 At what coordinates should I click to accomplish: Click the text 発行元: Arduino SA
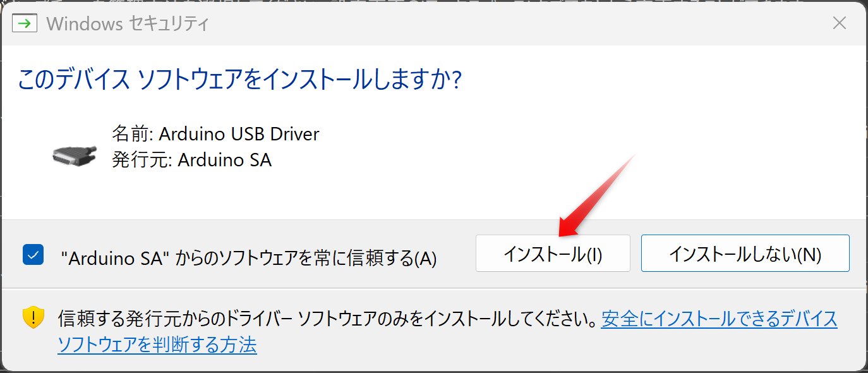point(191,159)
